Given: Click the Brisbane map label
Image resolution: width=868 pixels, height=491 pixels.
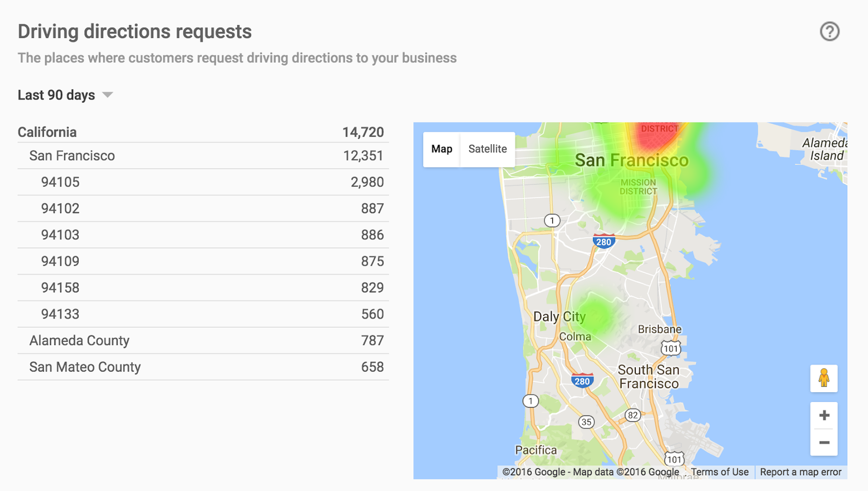Looking at the screenshot, I should point(659,329).
